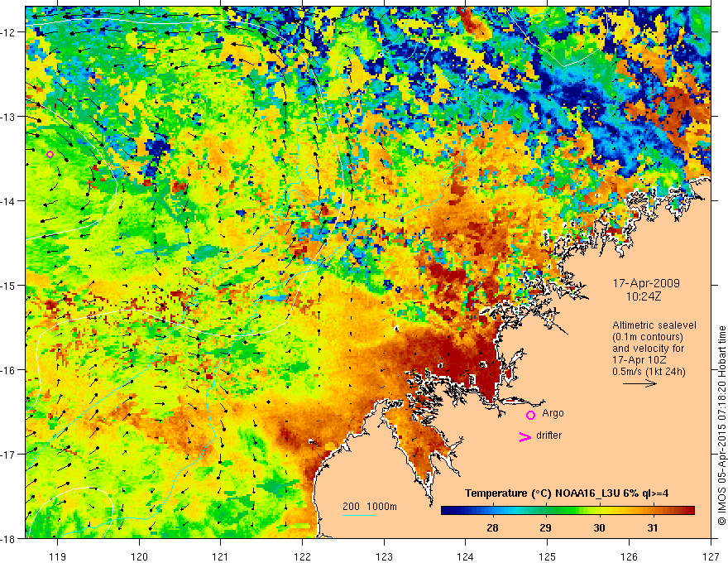Screen dimensions: 728x563
Task: Click the '-13' latitude axis label
Action: coord(9,117)
